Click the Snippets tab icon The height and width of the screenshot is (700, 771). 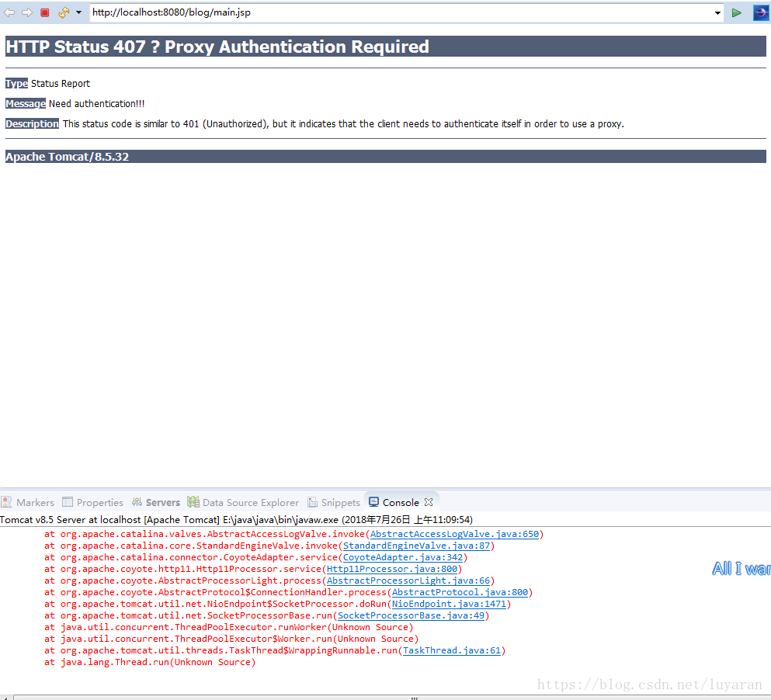coord(313,502)
